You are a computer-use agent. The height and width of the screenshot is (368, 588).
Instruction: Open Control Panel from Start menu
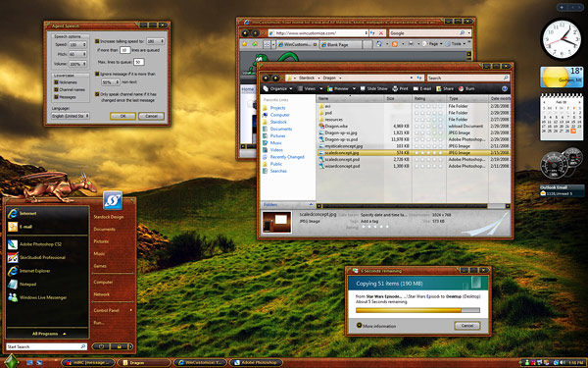coord(107,310)
